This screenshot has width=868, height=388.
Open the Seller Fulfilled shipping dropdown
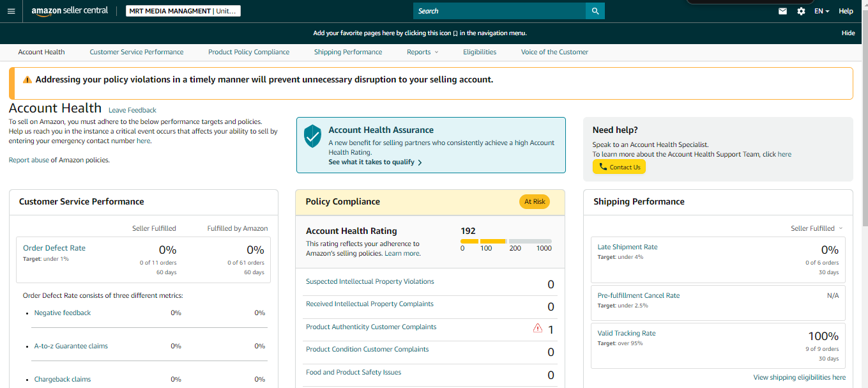click(816, 228)
